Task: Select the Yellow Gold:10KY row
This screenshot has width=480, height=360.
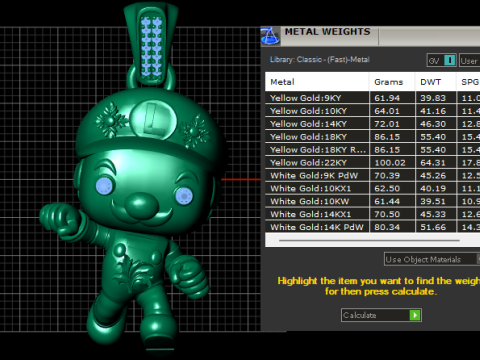Action: click(373, 111)
